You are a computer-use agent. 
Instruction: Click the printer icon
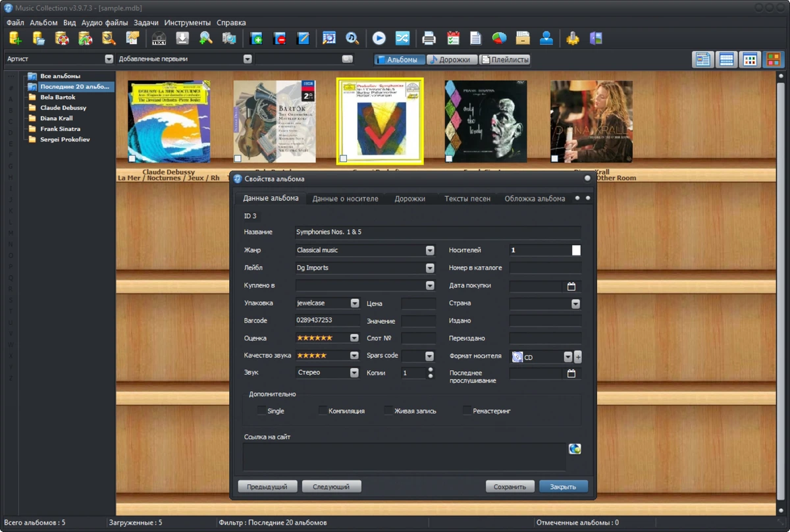429,38
